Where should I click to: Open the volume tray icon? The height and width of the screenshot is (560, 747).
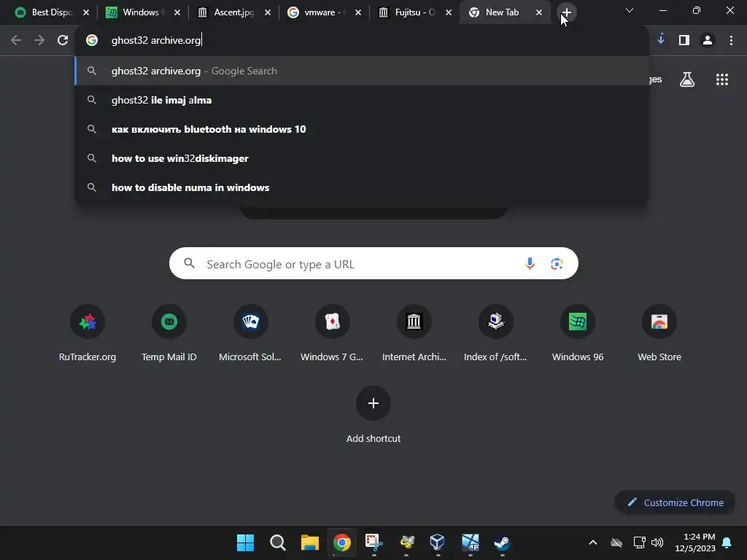pos(657,542)
